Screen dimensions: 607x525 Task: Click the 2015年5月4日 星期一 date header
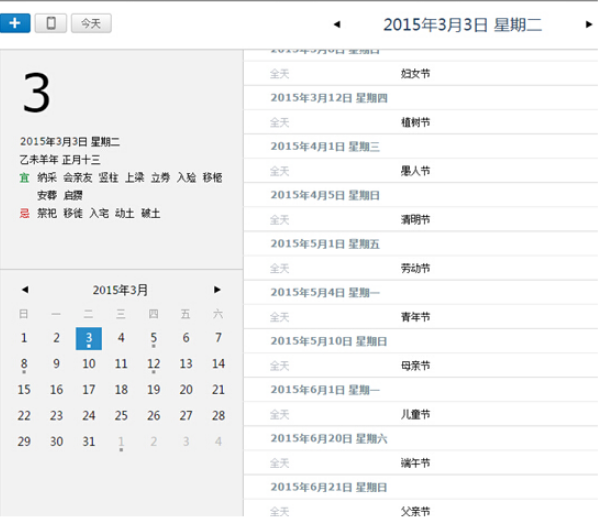tap(325, 292)
